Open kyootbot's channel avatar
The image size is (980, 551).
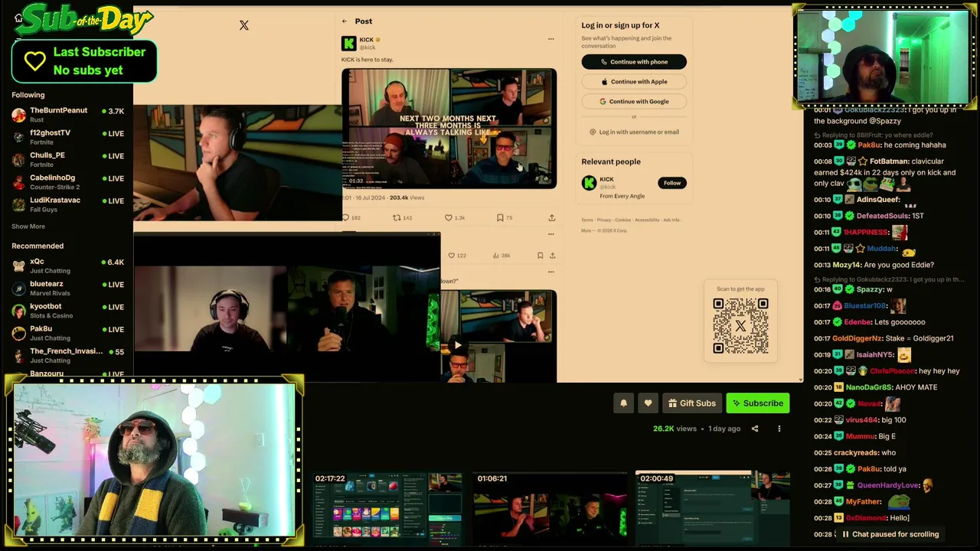[x=18, y=311]
